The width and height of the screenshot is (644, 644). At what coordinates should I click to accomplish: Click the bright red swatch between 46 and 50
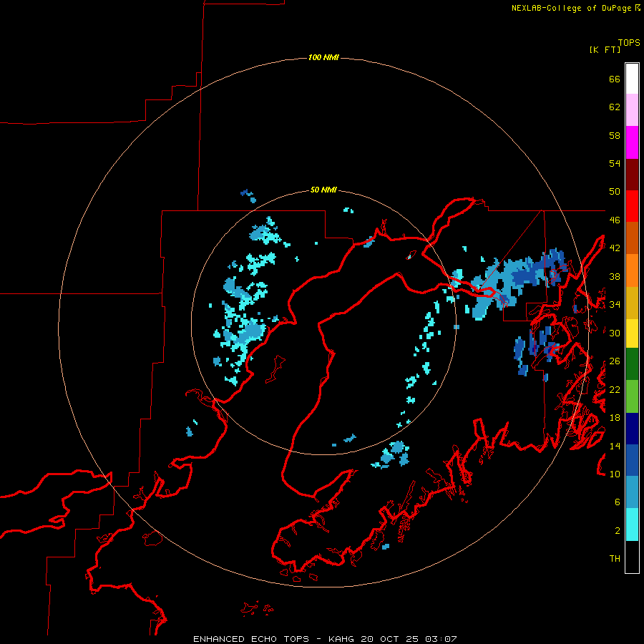click(x=632, y=206)
